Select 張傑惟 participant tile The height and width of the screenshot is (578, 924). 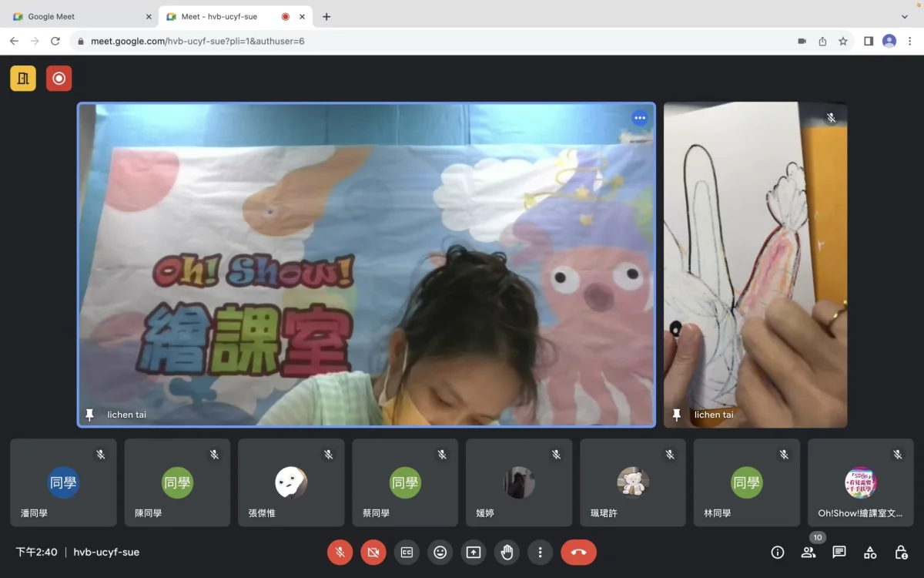pos(291,482)
